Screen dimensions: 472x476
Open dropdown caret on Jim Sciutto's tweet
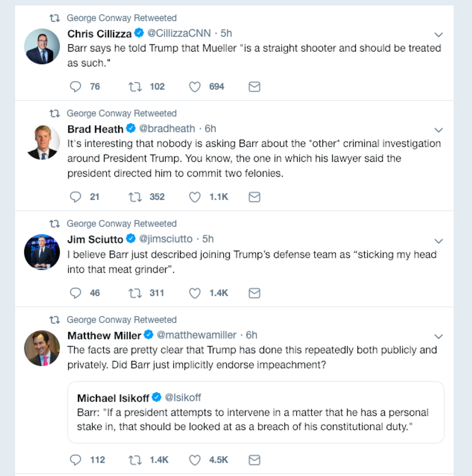[x=438, y=241]
